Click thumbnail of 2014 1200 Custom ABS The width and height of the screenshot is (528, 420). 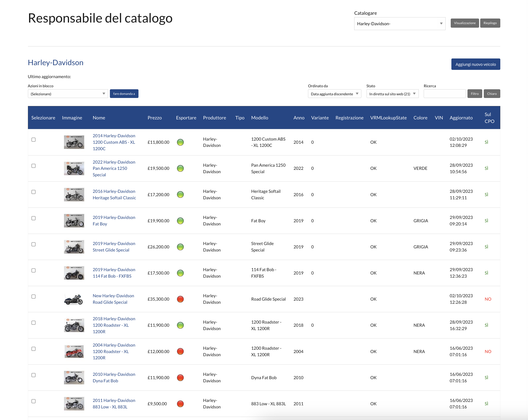click(x=74, y=142)
